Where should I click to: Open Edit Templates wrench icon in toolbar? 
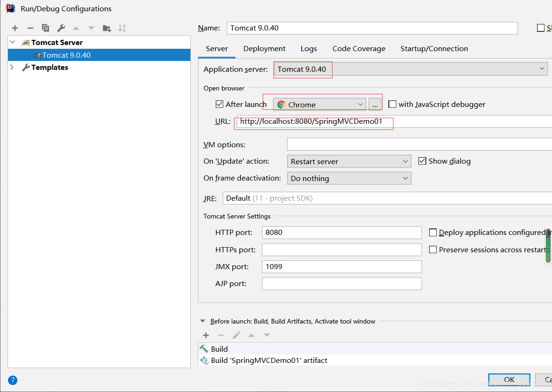[61, 28]
